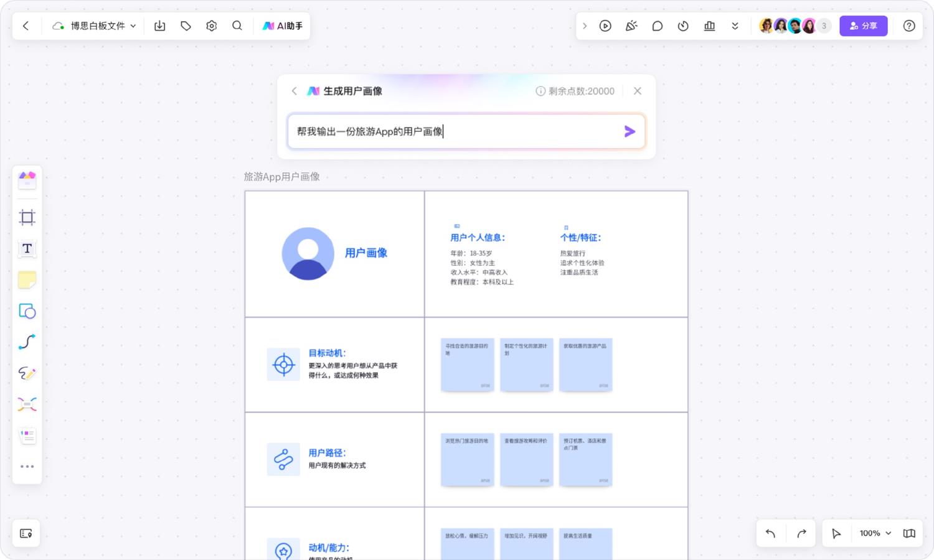Select sticky note 寻找合适的旅游目的地

pos(468,365)
